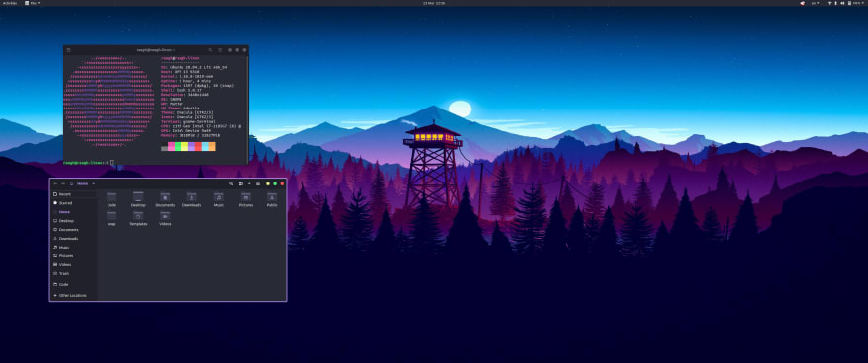Open the Files app menu in top bar

coord(33,3)
